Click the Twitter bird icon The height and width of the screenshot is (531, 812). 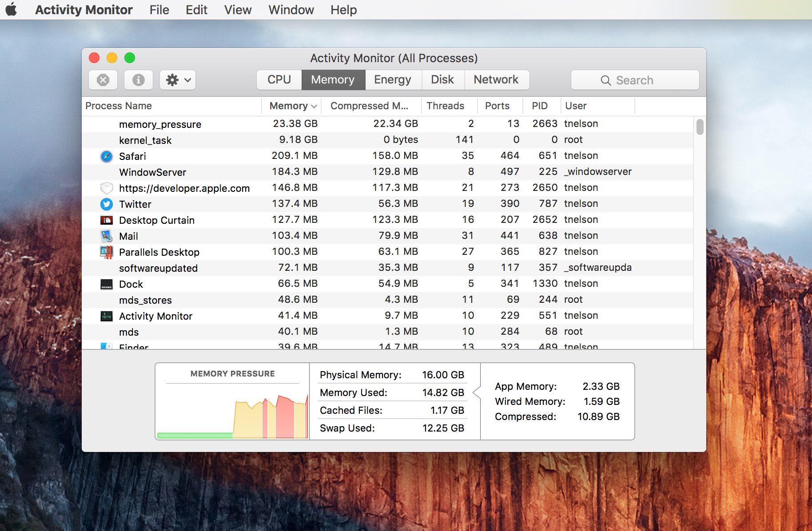click(107, 204)
